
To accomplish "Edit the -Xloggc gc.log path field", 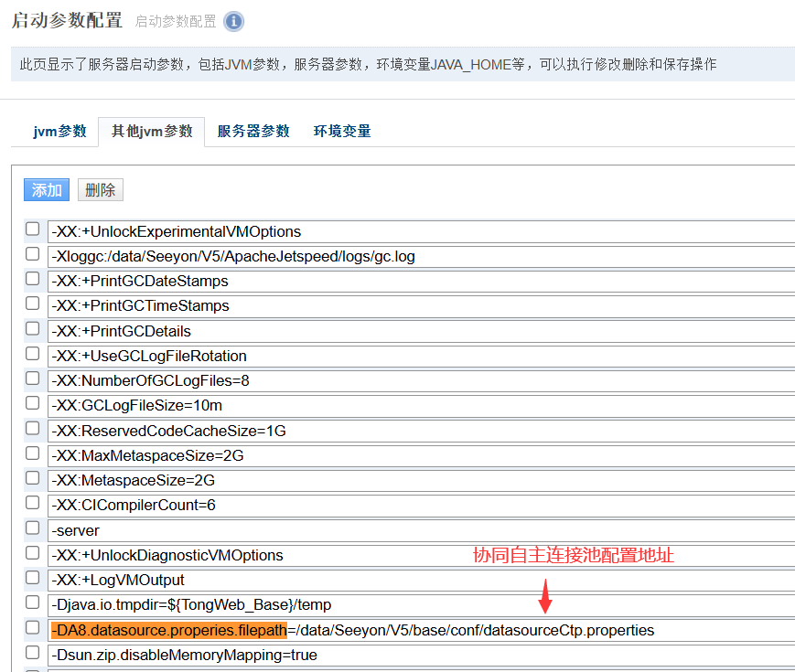I will click(x=422, y=256).
